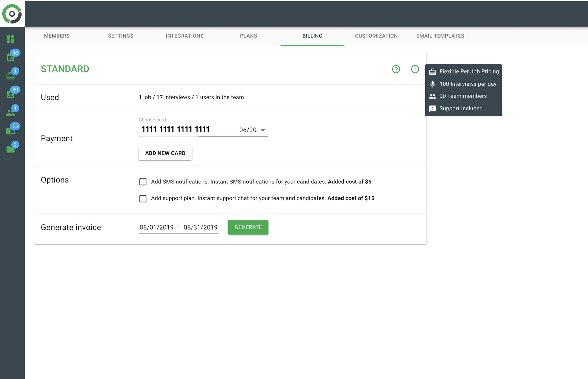This screenshot has width=588, height=379.
Task: Open the candidate badge icon in sidebar
Action: [10, 94]
